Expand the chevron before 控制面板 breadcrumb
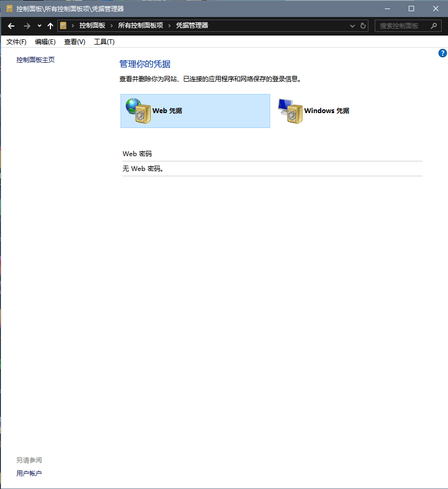This screenshot has height=489, width=448. click(73, 25)
